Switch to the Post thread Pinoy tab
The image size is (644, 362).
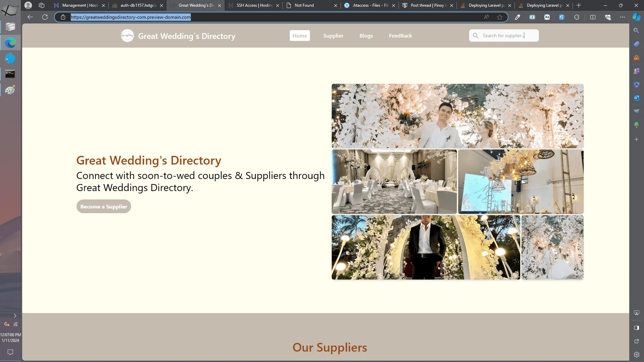click(x=428, y=5)
